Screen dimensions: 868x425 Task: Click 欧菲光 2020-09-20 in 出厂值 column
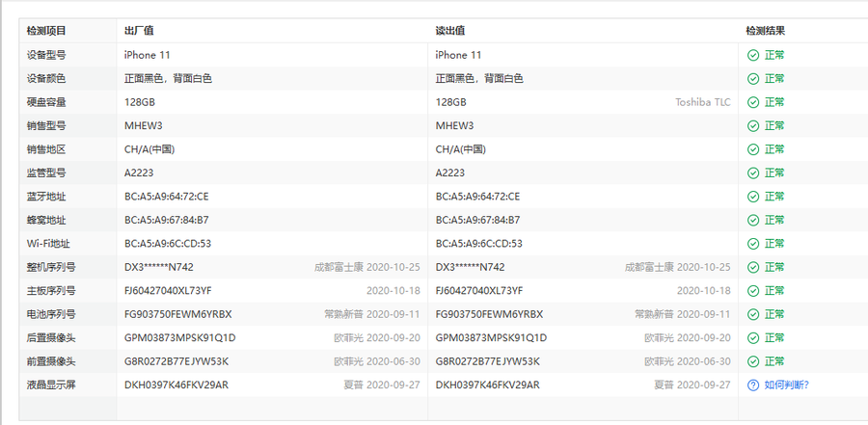377,337
